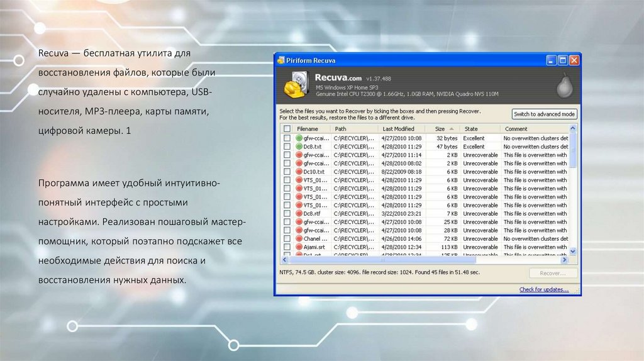Click the red status icon of Dc8.rtf
Image resolution: width=644 pixels, height=361 pixels.
click(299, 214)
